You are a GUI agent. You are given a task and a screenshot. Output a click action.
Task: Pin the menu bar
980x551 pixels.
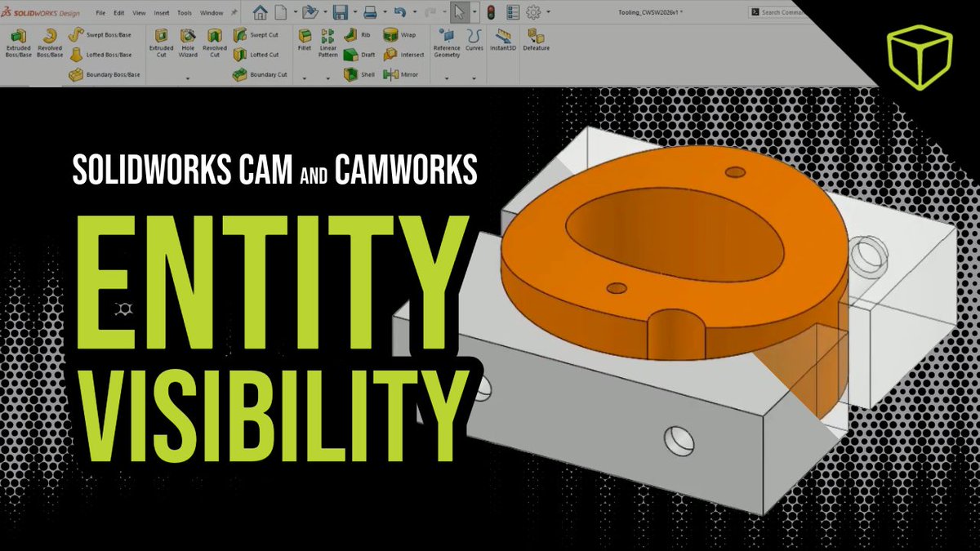coord(234,13)
